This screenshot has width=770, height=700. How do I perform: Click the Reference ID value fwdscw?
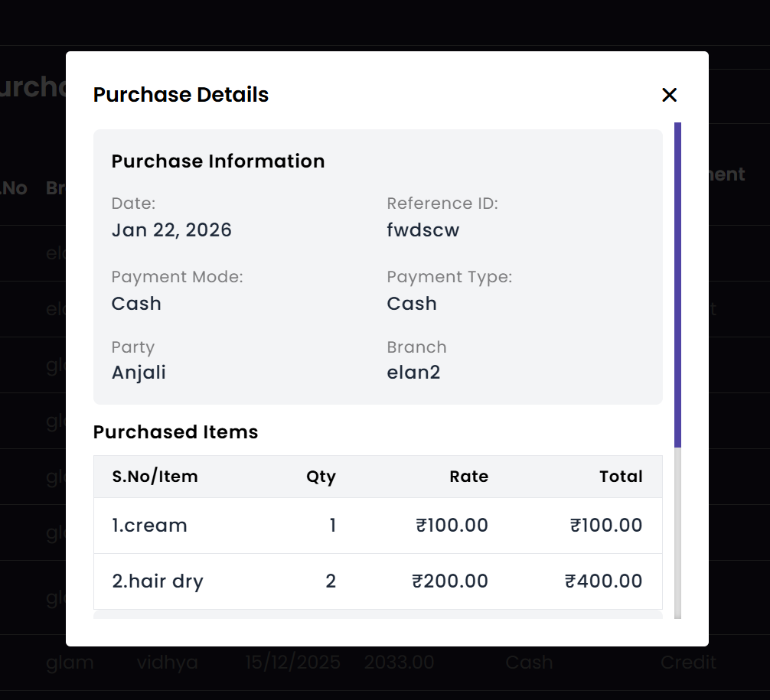click(x=423, y=230)
